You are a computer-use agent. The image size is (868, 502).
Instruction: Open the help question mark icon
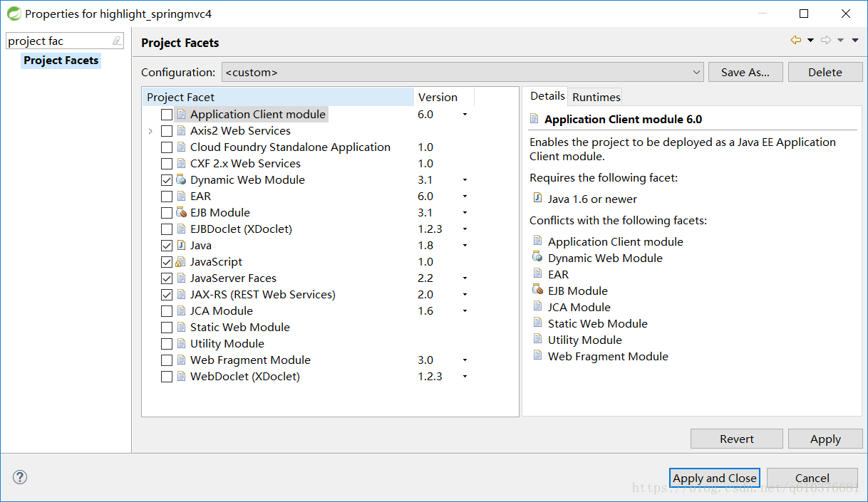tap(20, 477)
